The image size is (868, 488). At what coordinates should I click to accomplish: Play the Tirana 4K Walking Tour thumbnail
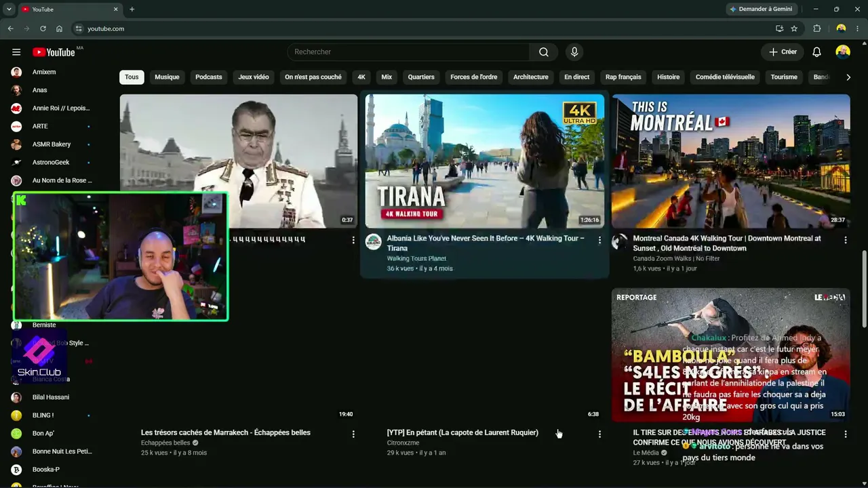[485, 161]
